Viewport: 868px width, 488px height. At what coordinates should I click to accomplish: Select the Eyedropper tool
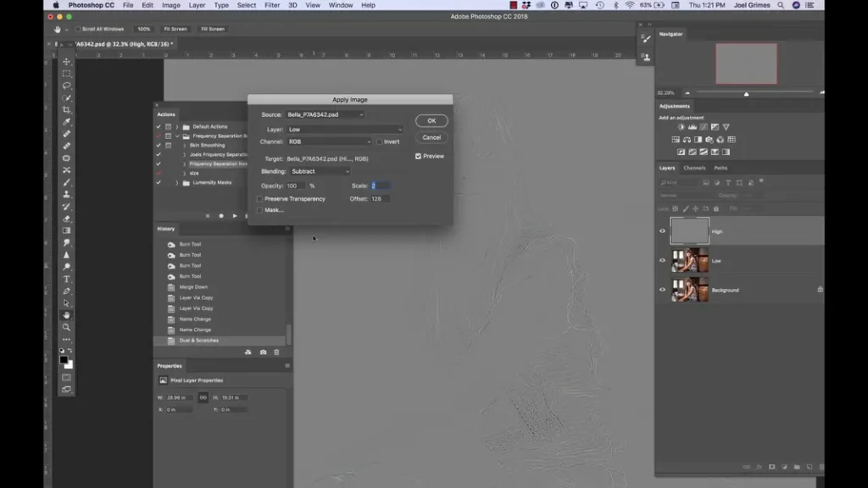click(x=66, y=122)
